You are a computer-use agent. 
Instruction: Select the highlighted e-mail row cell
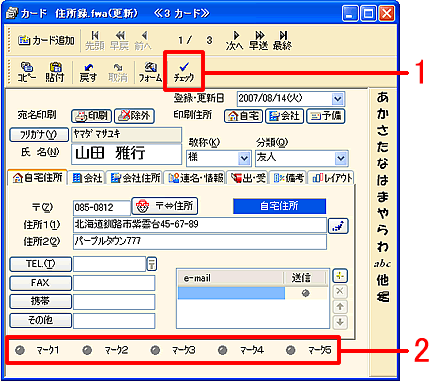(x=231, y=293)
